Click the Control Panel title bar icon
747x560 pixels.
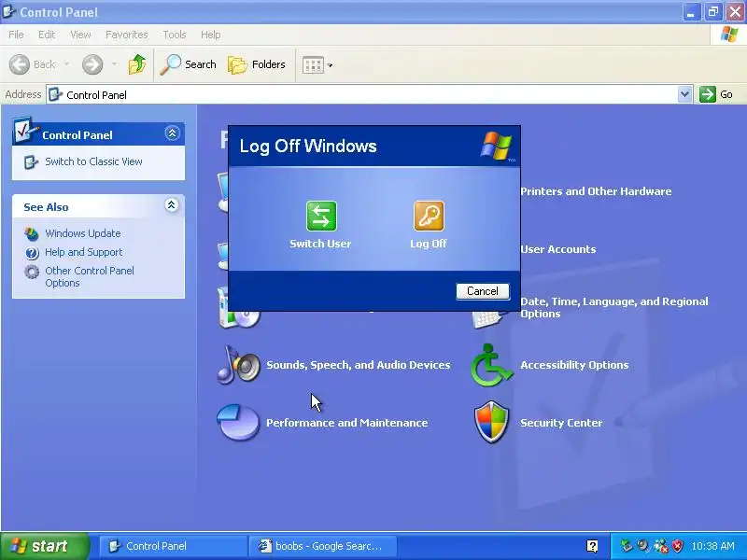(9, 11)
